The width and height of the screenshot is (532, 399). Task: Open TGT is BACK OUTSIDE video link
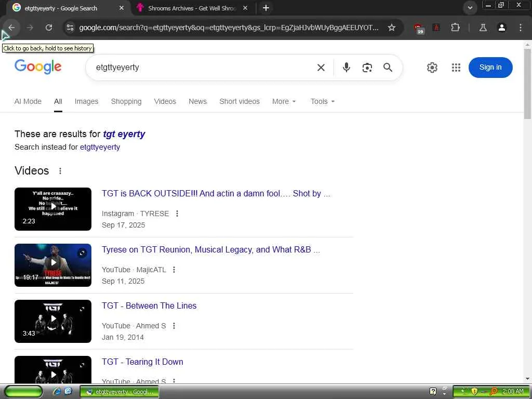coord(216,193)
